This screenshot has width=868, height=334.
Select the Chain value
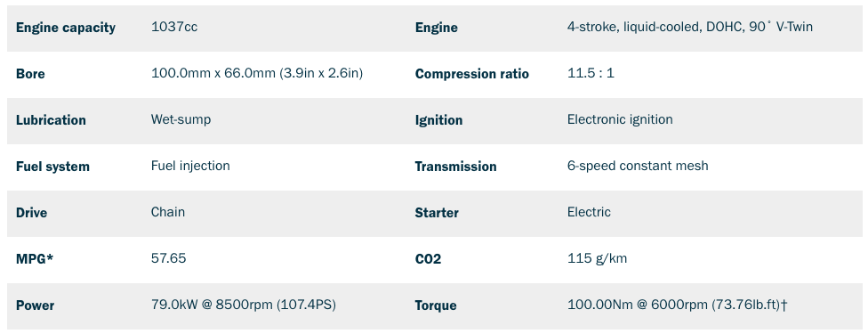pyautogui.click(x=168, y=212)
